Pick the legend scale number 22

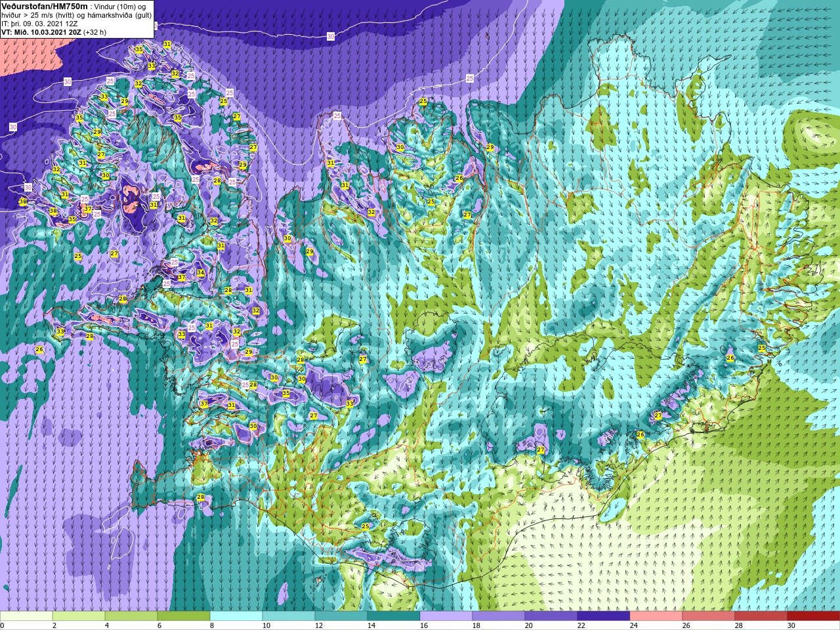[x=581, y=625]
